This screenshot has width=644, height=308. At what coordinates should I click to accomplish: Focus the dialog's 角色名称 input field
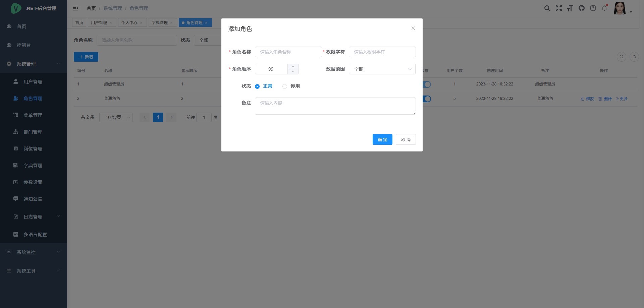click(x=288, y=52)
